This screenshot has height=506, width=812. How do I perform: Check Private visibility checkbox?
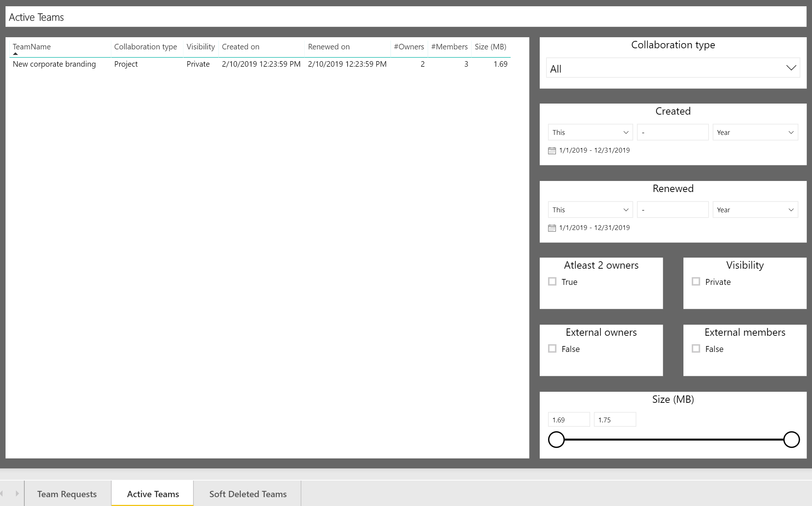click(696, 282)
